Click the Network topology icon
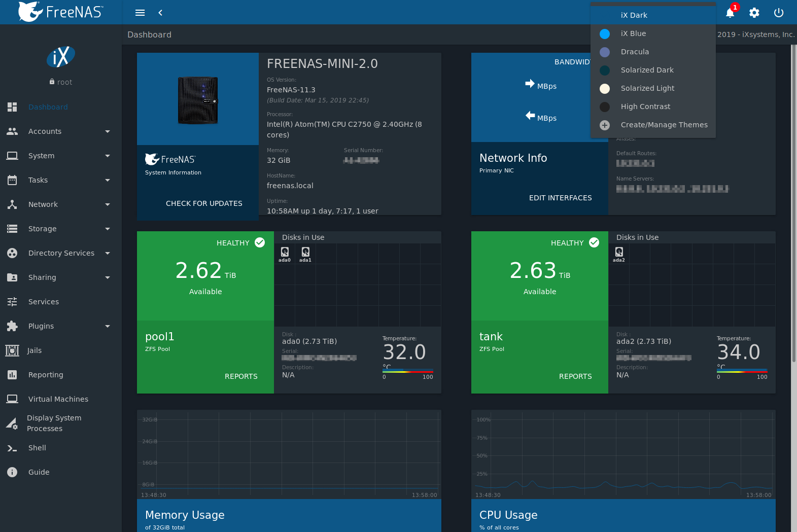The width and height of the screenshot is (797, 532). [x=12, y=204]
